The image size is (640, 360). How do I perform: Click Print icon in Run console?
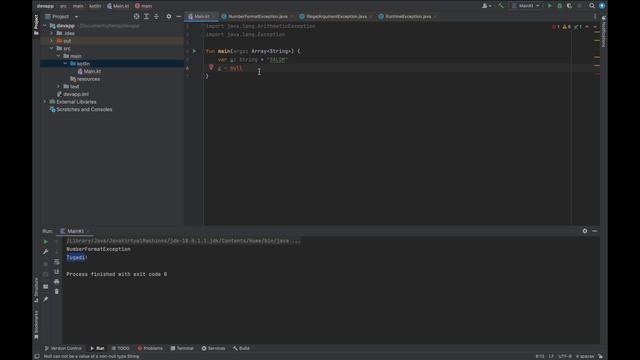pyautogui.click(x=57, y=282)
